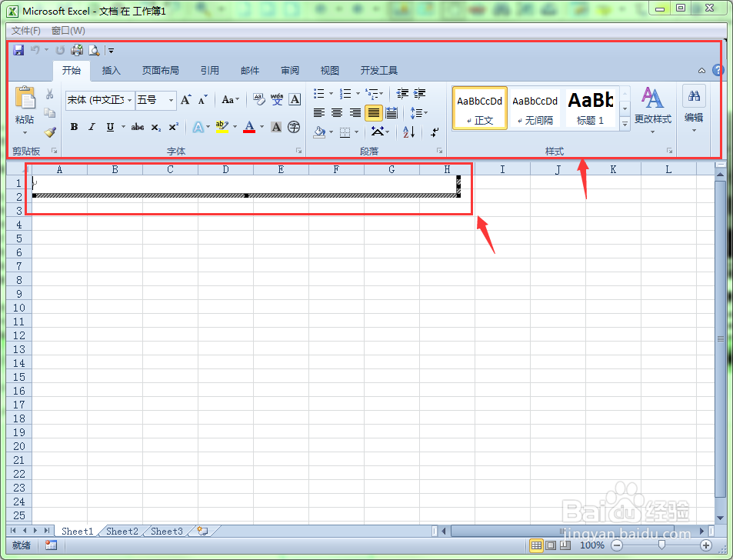Click the Undo arrow icon
The width and height of the screenshot is (733, 560).
pos(35,49)
